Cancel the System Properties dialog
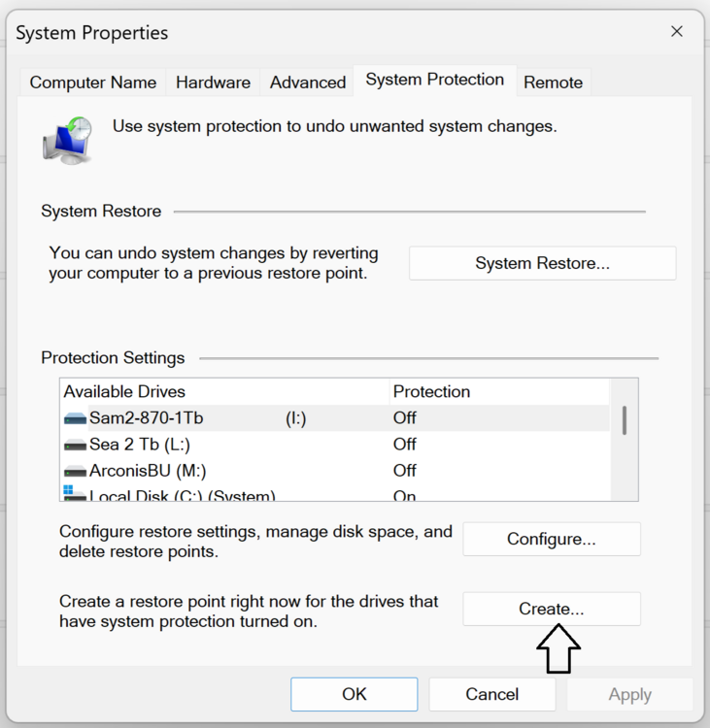Viewport: 710px width, 728px height. (x=492, y=694)
